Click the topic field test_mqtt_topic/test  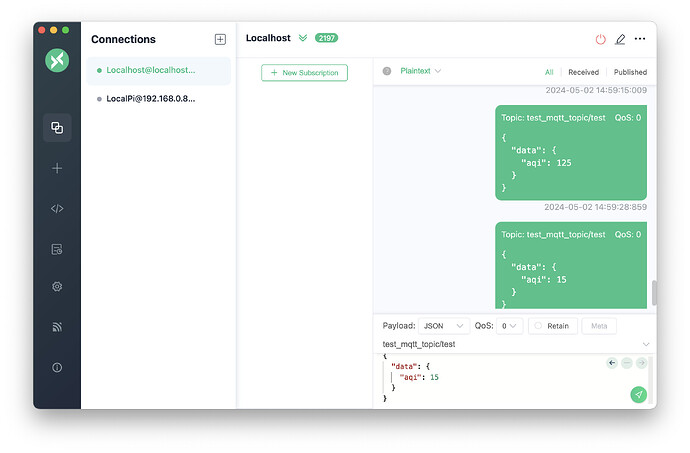510,344
